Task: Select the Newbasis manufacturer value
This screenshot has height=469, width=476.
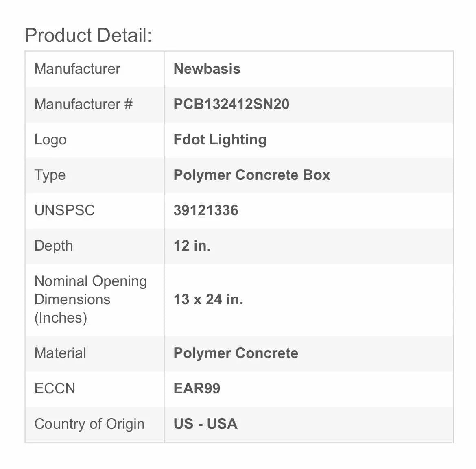Action: pyautogui.click(x=207, y=69)
